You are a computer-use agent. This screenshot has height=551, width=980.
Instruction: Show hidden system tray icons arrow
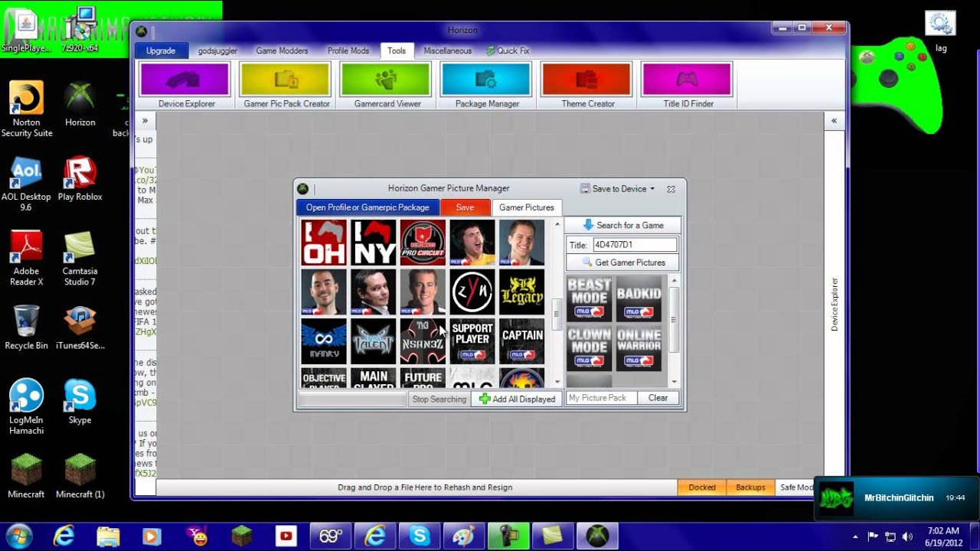pos(855,536)
